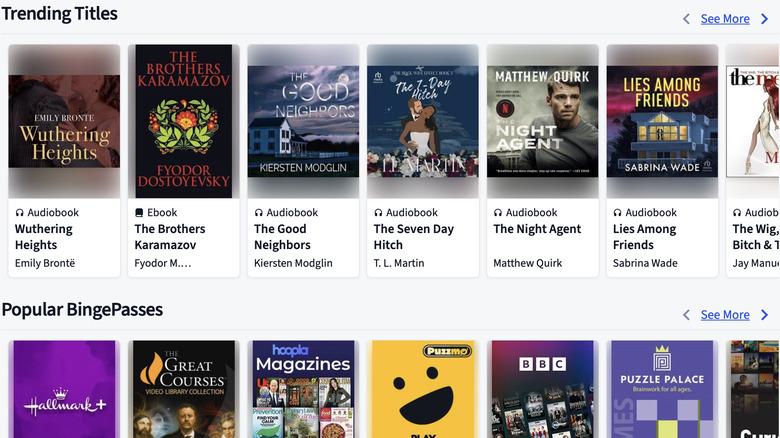This screenshot has width=780, height=438.
Task: Open The Seven Day Hitch title
Action: tap(413, 237)
